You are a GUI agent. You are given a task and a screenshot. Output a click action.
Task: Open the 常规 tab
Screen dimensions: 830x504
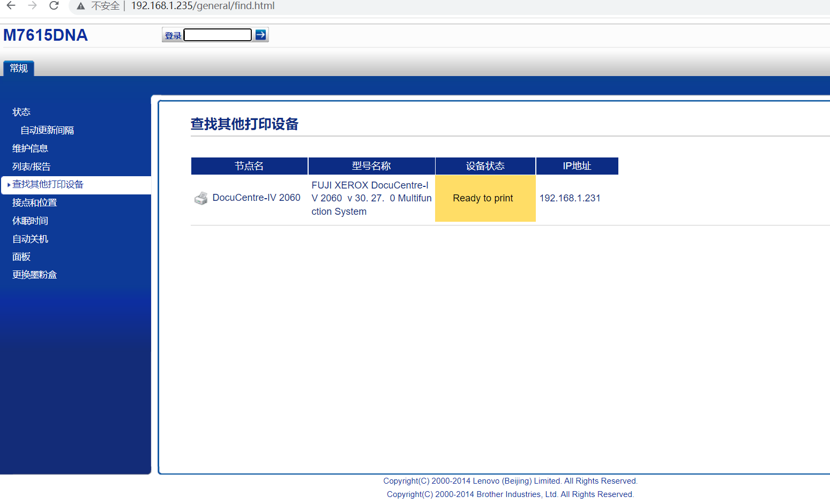pos(19,69)
